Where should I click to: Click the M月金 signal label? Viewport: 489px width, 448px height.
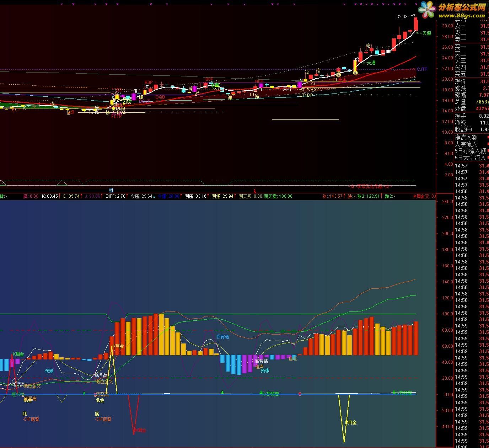[x=351, y=422]
